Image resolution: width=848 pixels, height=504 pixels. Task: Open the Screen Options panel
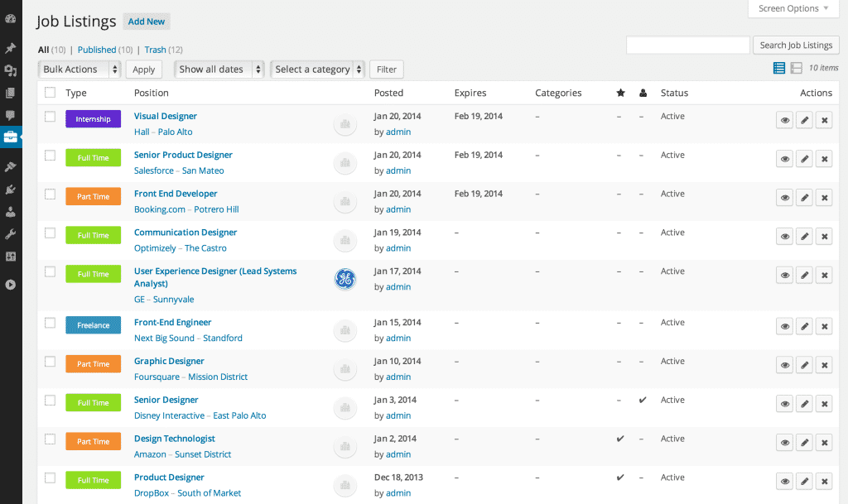click(x=792, y=8)
